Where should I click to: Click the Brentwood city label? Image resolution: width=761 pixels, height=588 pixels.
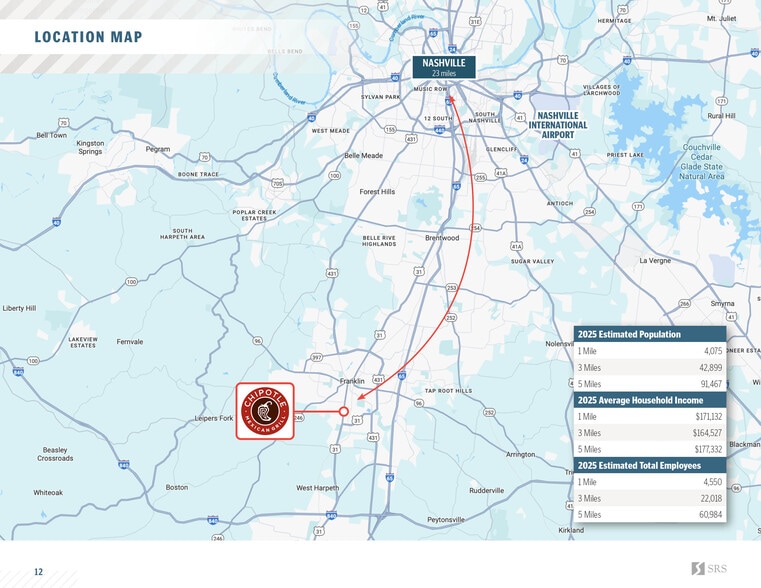click(x=441, y=238)
